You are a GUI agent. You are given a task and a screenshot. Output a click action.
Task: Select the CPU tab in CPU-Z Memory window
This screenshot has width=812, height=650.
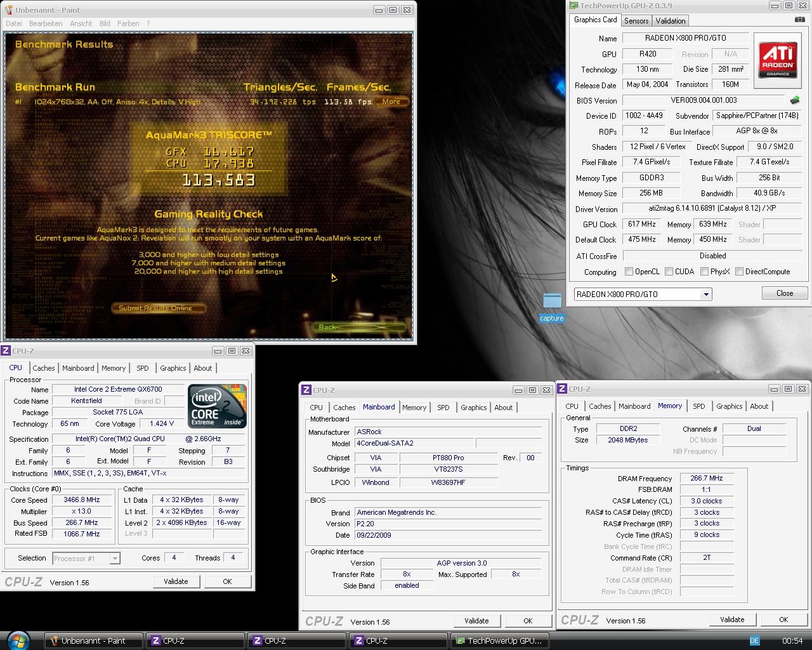pyautogui.click(x=572, y=406)
